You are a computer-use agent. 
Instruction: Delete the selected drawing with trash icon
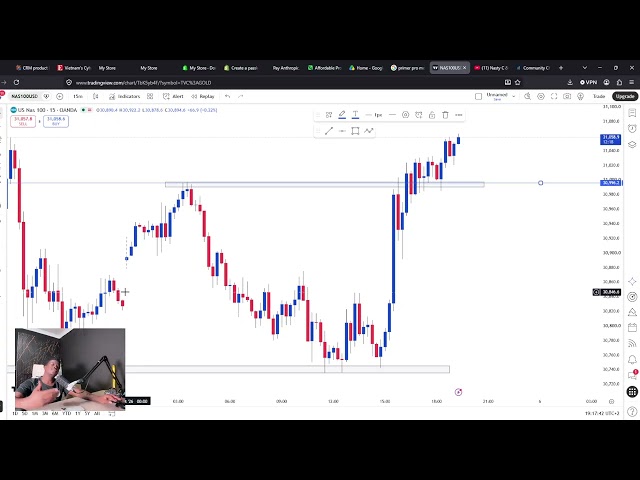coord(445,115)
